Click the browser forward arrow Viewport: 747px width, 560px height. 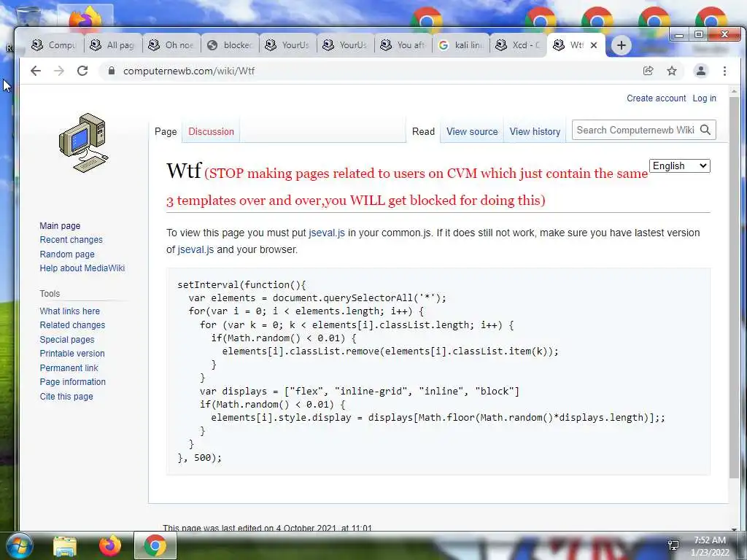[59, 71]
